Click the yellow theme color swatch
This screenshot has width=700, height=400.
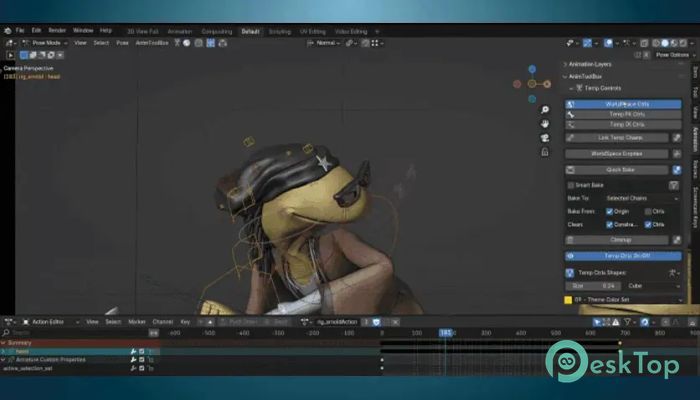(568, 300)
